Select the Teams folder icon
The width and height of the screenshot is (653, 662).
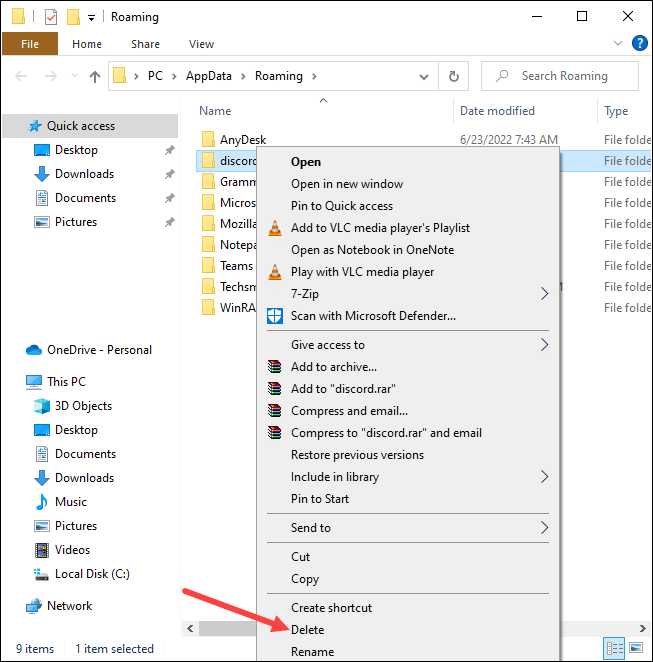[208, 266]
